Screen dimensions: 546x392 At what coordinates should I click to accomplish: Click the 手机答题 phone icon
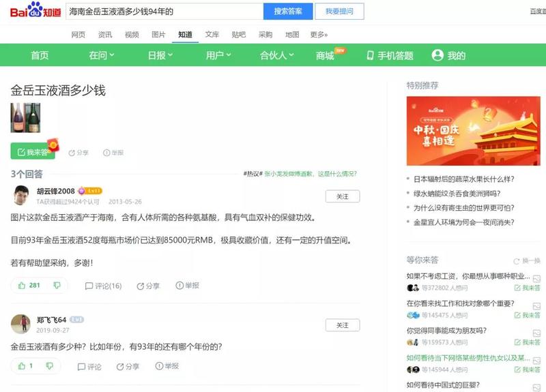pos(370,55)
